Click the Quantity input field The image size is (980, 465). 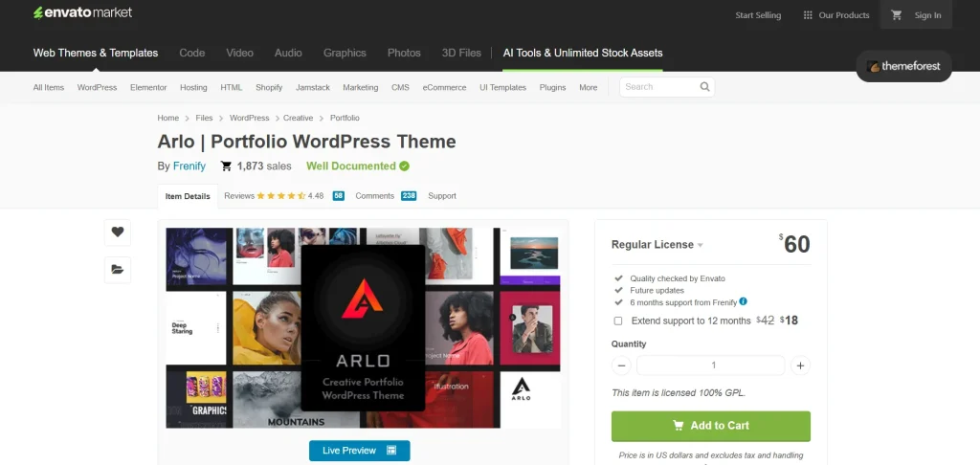(x=710, y=365)
